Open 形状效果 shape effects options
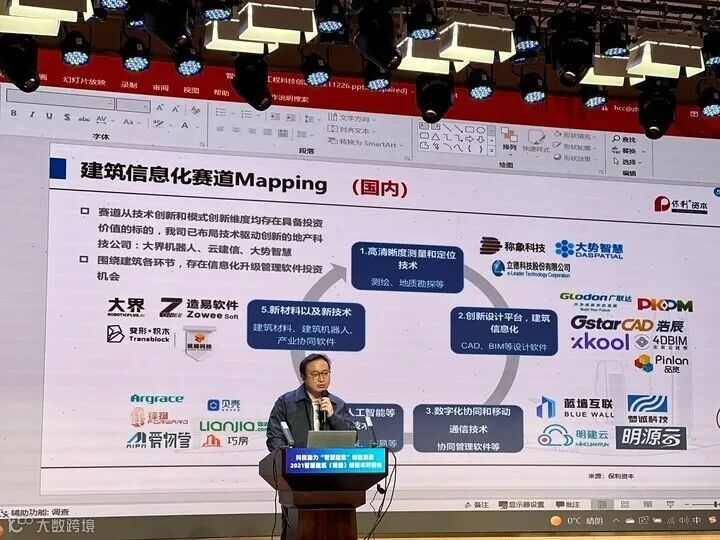 [x=574, y=158]
